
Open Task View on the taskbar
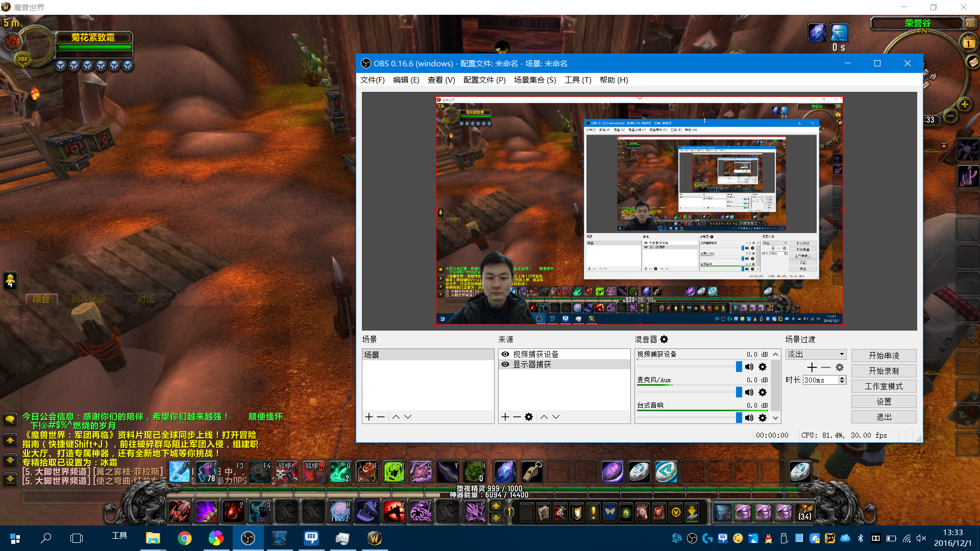point(77,538)
